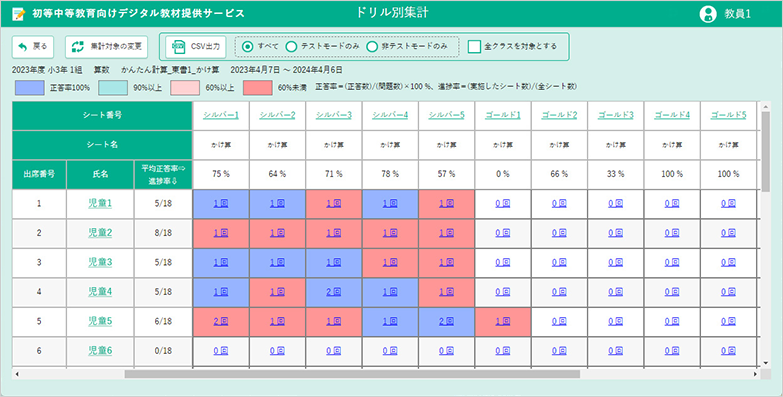Click 児童2's 8/18 progress value
783x397 pixels.
click(163, 233)
